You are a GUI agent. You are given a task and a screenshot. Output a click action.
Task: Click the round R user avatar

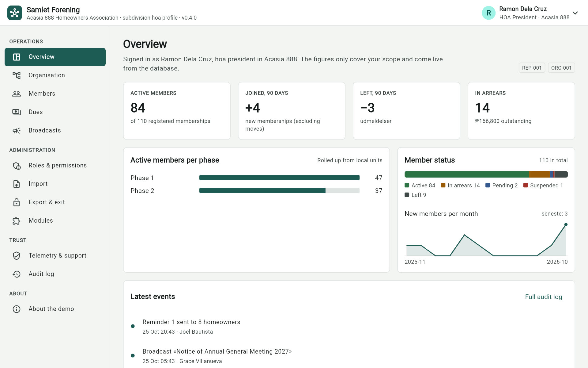pyautogui.click(x=488, y=13)
